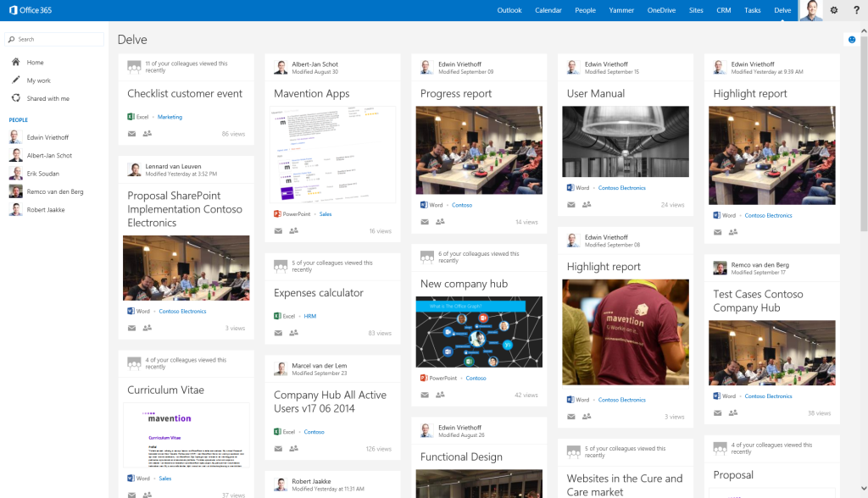This screenshot has height=498, width=868.
Task: Open OneDrive in the top navigation
Action: pyautogui.click(x=661, y=10)
